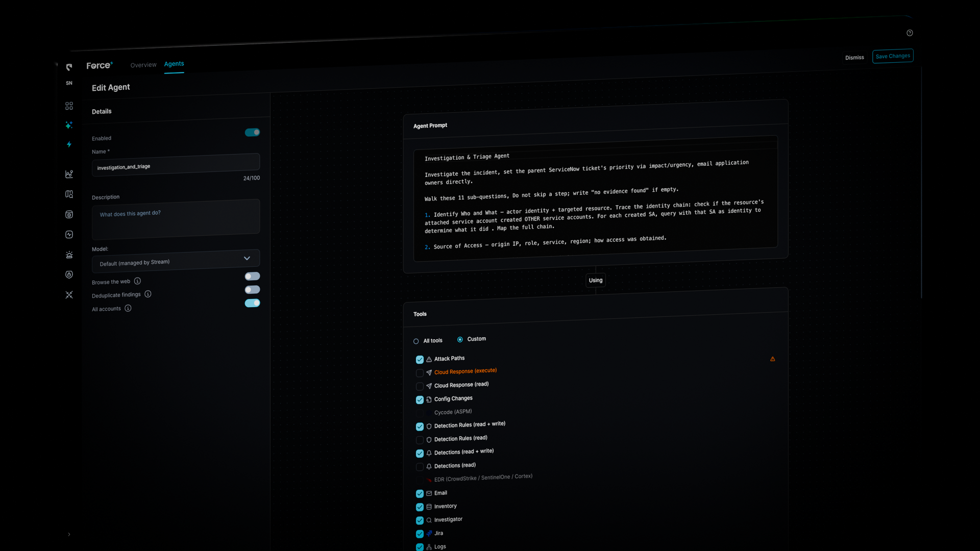Uncheck the Attack Paths checkbox
This screenshot has height=551, width=980.
(420, 360)
